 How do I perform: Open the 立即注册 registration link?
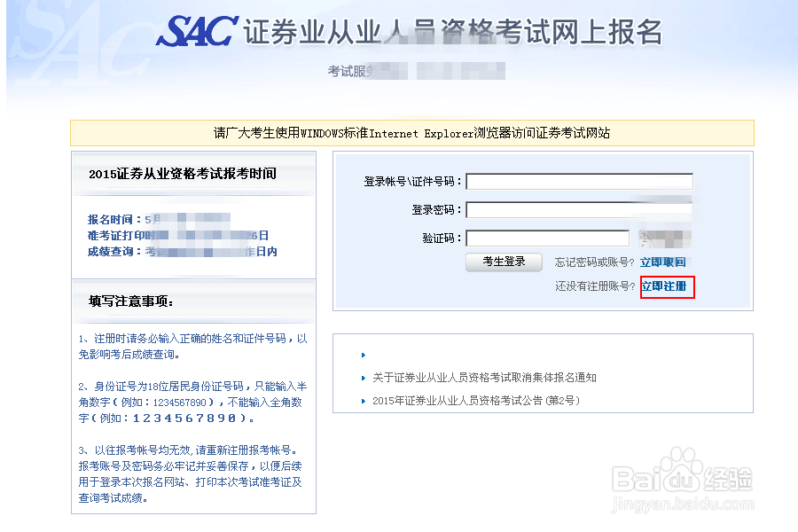(x=667, y=287)
